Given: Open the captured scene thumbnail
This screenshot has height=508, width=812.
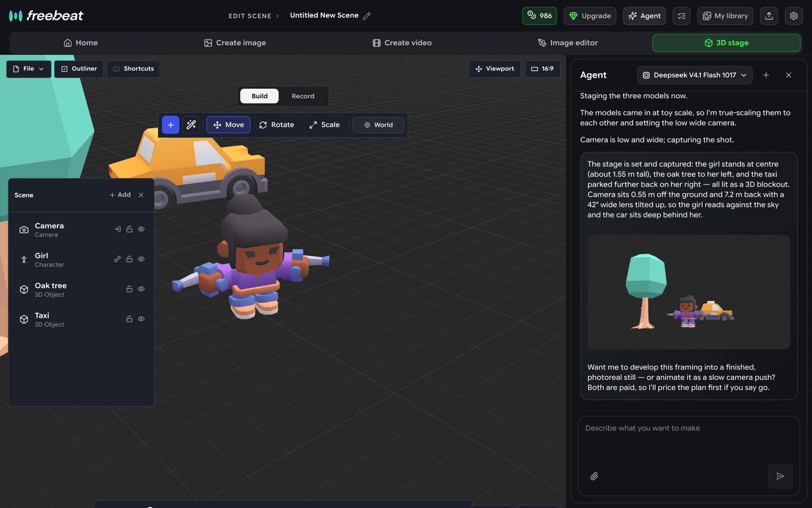Looking at the screenshot, I should [x=689, y=292].
